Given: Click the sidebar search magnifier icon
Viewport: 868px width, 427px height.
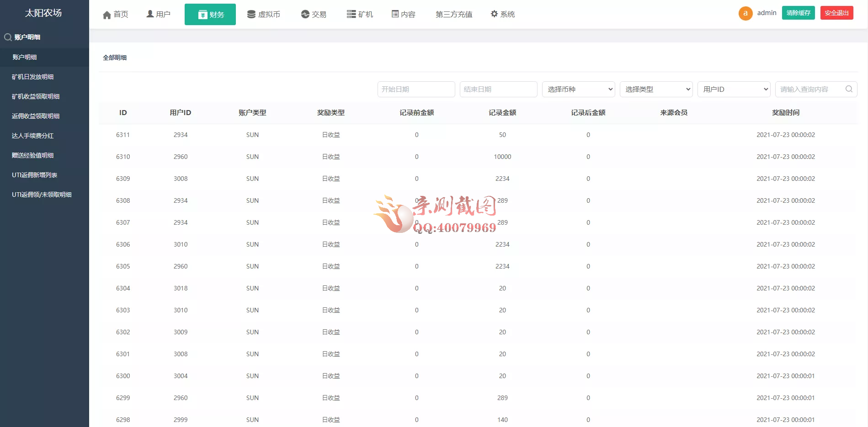Looking at the screenshot, I should (x=7, y=37).
